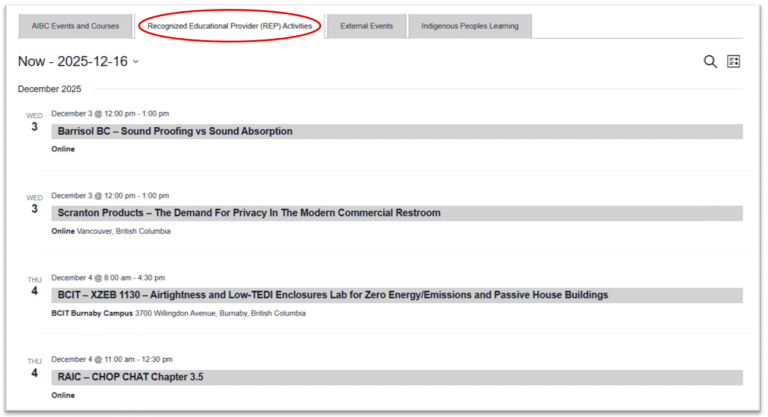
Task: Open Scranton Products commercial restroom event
Action: [249, 213]
